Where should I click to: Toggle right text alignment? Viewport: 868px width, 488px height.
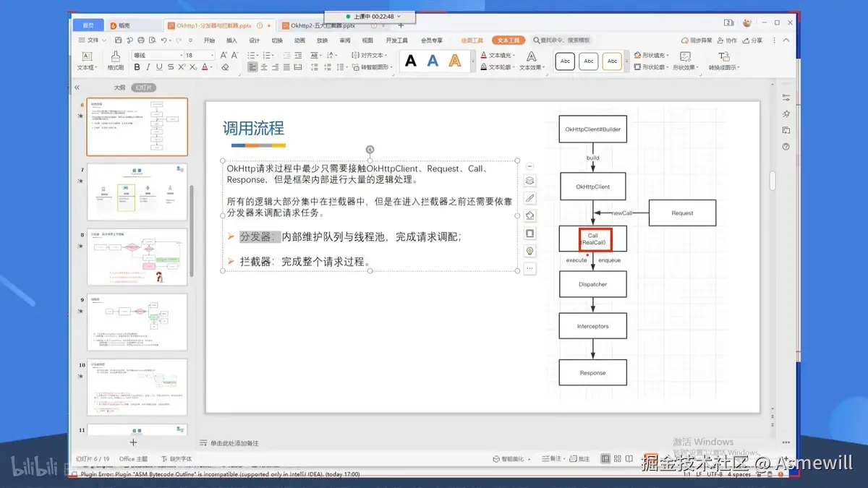[x=275, y=67]
